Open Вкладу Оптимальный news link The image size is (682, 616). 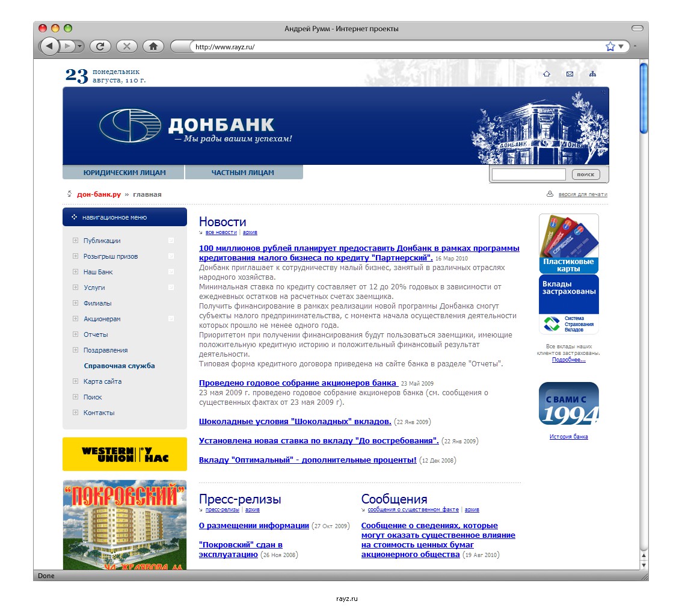click(307, 460)
